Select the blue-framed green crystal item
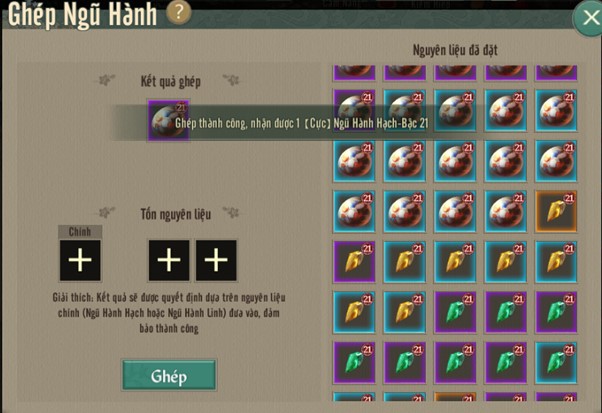Screen dimensions: 602x413 (556, 363)
